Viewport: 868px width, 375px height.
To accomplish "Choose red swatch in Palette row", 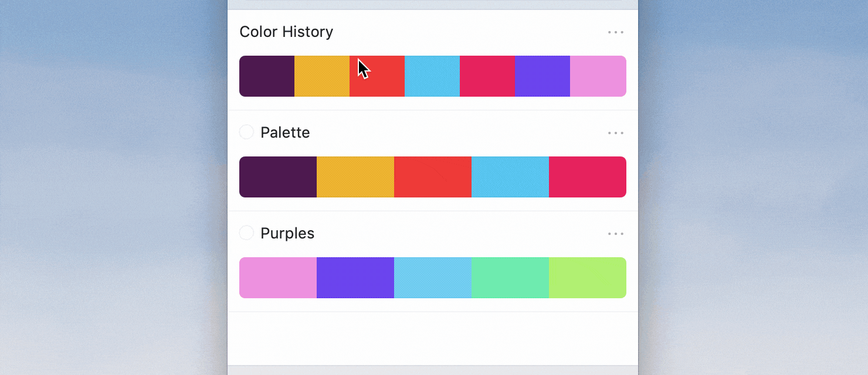I will tap(433, 177).
